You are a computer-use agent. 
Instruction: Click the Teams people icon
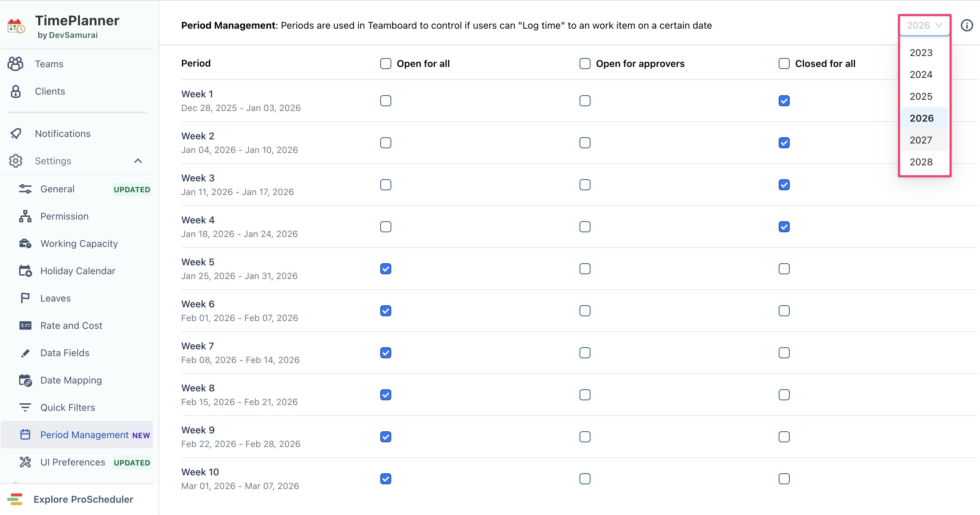pyautogui.click(x=15, y=64)
